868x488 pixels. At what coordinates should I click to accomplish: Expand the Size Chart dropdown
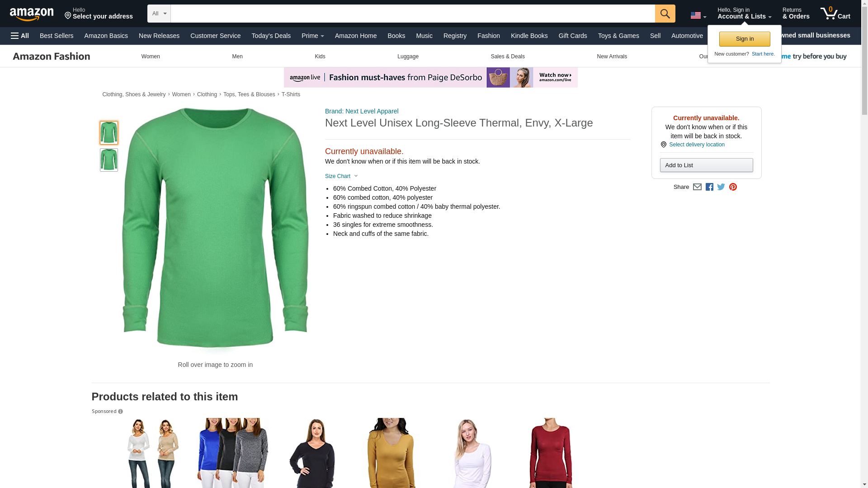point(341,176)
